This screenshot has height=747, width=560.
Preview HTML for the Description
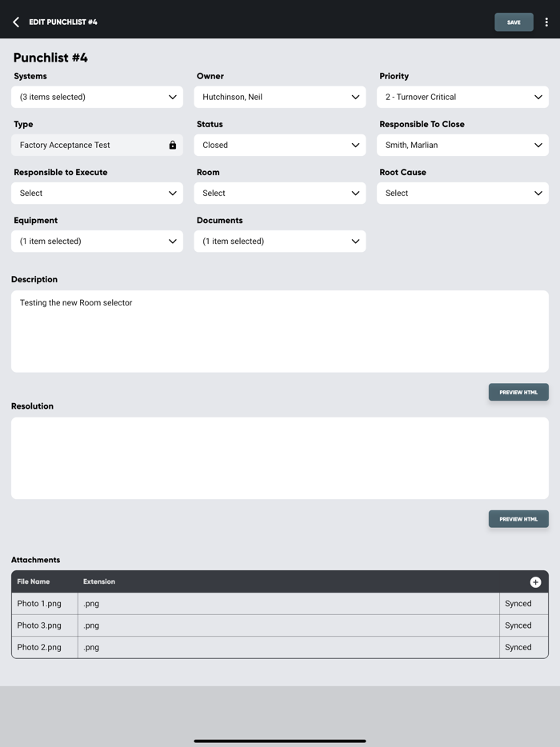pos(518,392)
